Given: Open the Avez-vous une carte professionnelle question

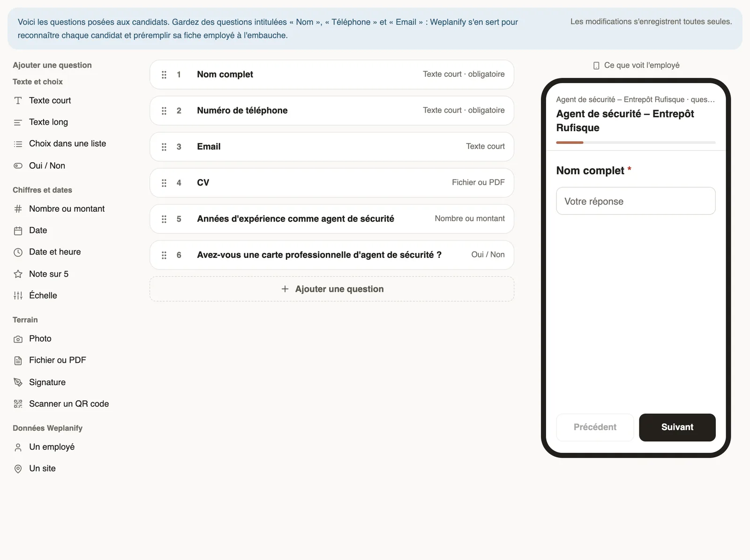Looking at the screenshot, I should [332, 255].
